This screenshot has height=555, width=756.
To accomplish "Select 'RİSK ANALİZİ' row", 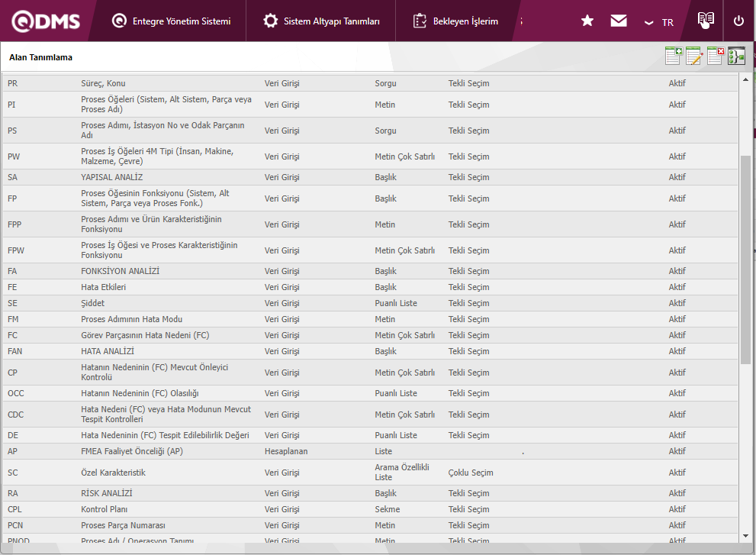I will 370,493.
